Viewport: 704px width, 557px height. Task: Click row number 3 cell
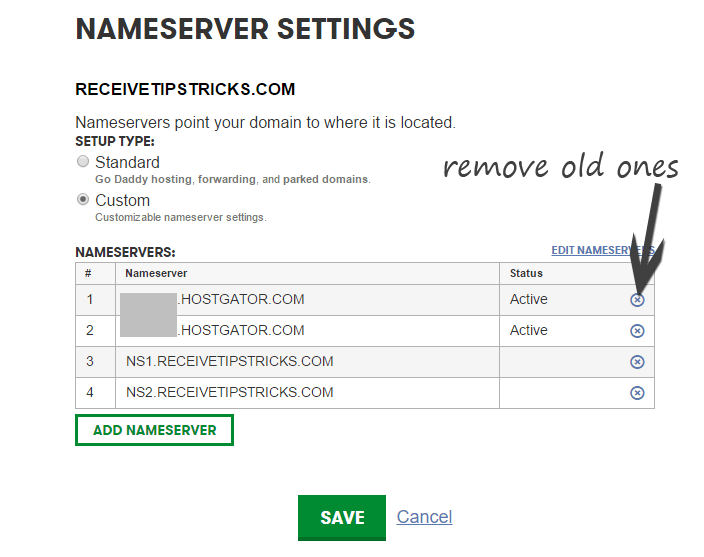point(96,362)
